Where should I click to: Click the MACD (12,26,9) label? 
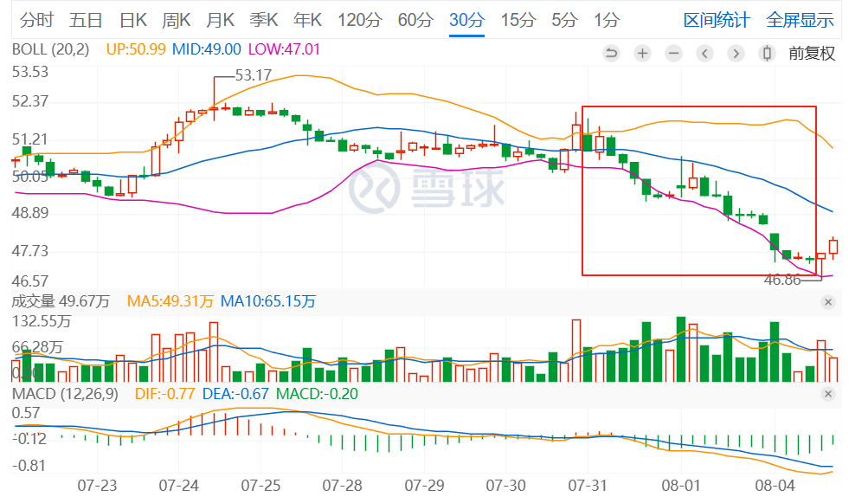click(65, 394)
